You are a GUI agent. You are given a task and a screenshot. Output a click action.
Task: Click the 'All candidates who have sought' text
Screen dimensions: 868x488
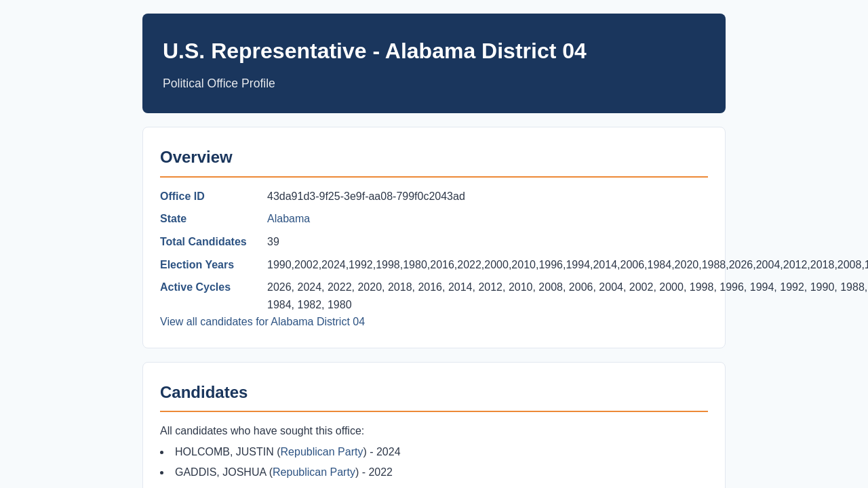tap(262, 431)
